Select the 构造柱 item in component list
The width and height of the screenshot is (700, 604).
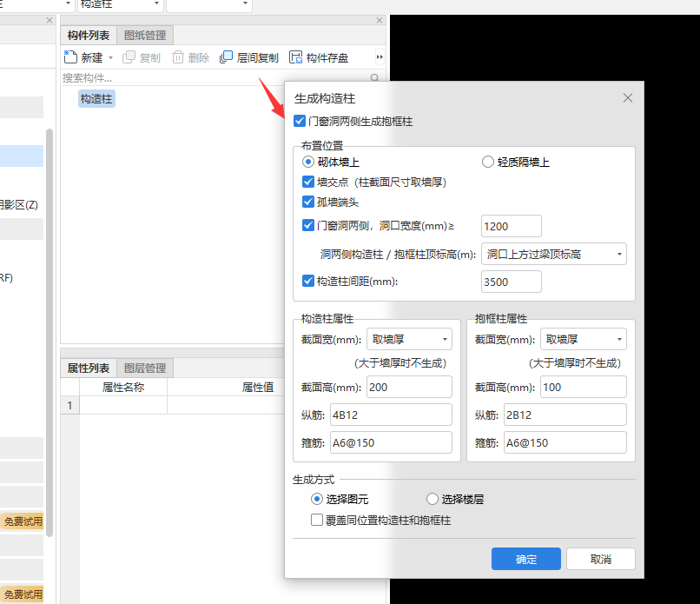pyautogui.click(x=96, y=99)
